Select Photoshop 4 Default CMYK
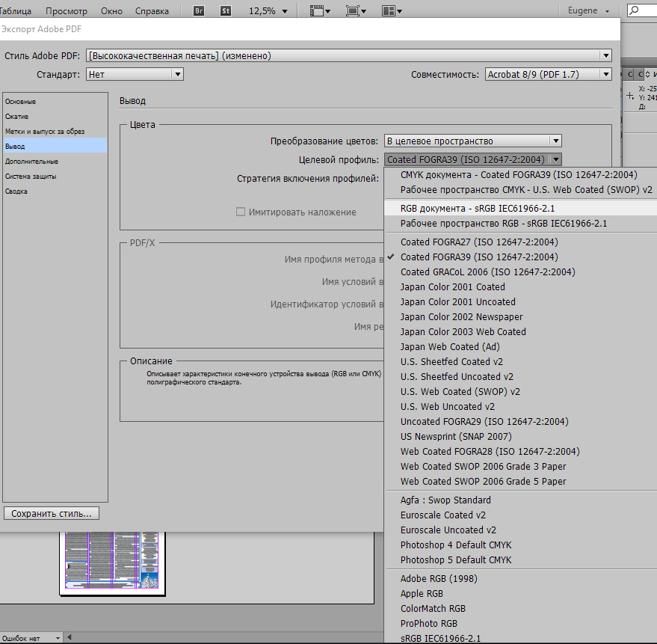 click(520, 545)
